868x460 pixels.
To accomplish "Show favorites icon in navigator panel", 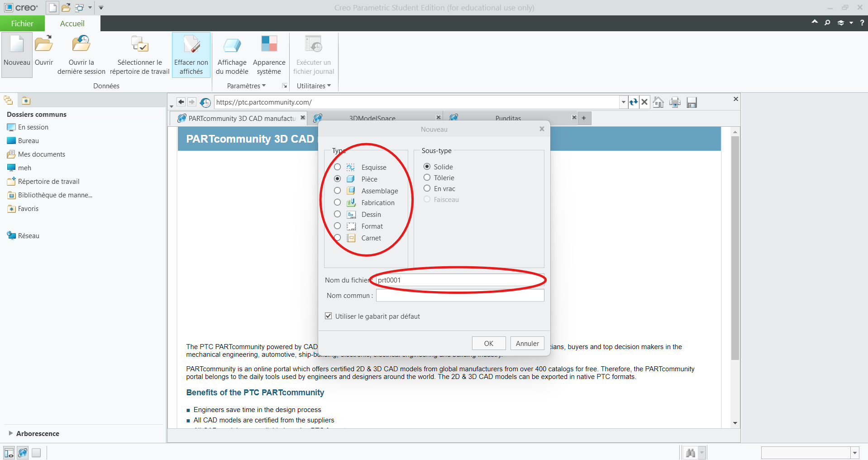I will click(26, 101).
